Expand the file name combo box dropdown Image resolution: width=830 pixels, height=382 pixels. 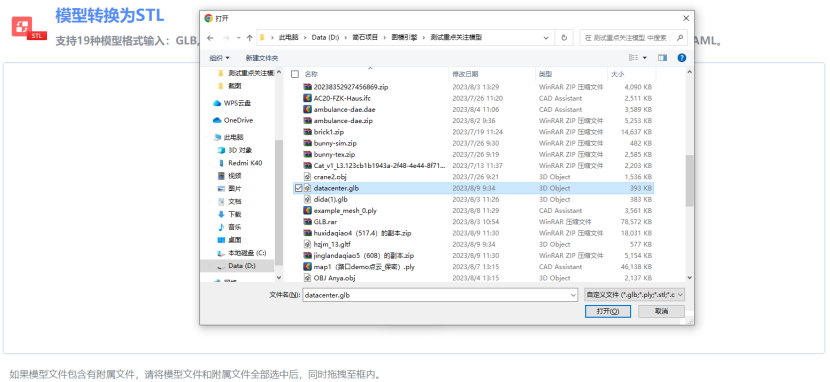pos(573,295)
